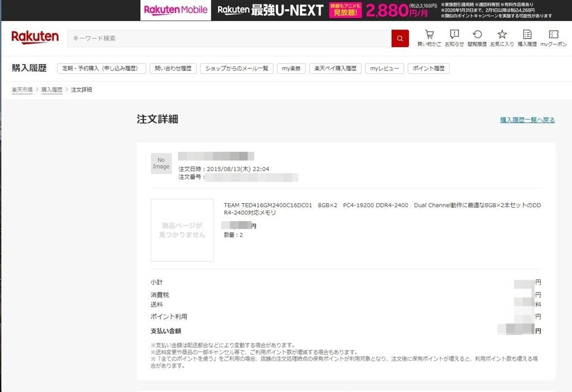View 閲覧履歴 browsing history icon

point(478,37)
